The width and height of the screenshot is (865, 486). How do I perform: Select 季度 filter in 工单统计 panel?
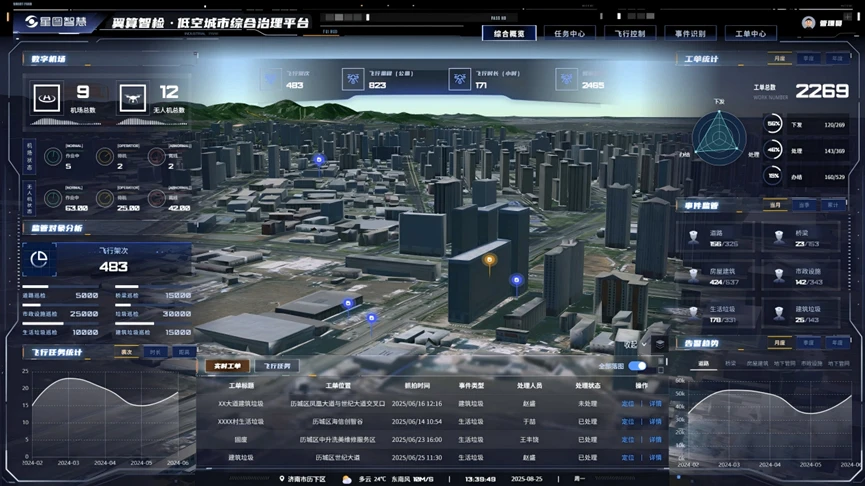pyautogui.click(x=808, y=59)
